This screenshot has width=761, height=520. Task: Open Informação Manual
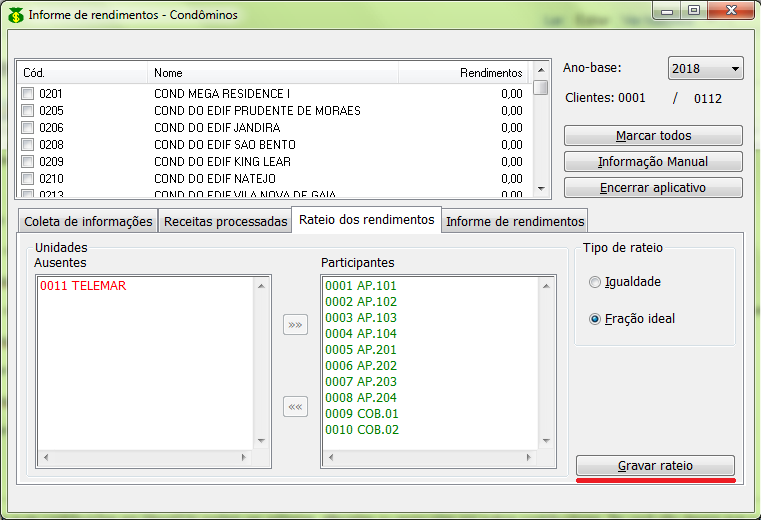coord(653,162)
